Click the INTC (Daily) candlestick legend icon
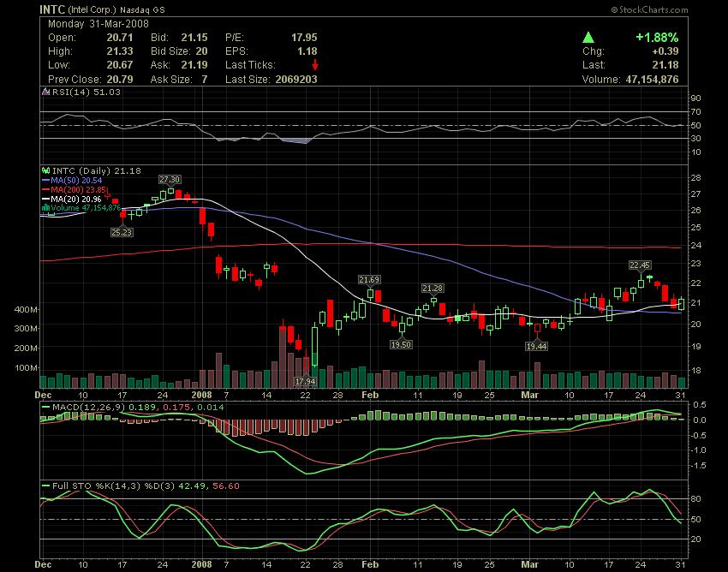The height and width of the screenshot is (572, 728). (46, 171)
